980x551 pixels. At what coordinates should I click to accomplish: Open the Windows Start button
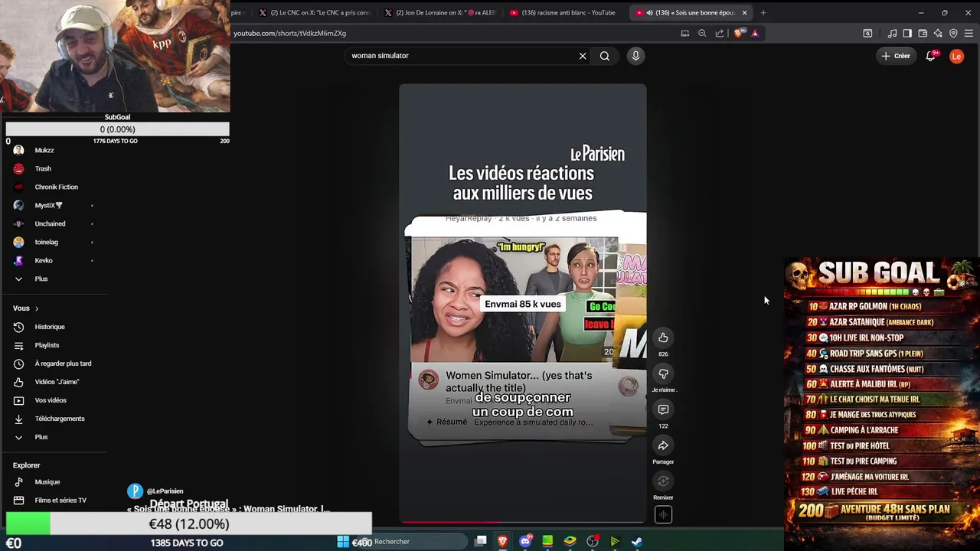tap(342, 541)
